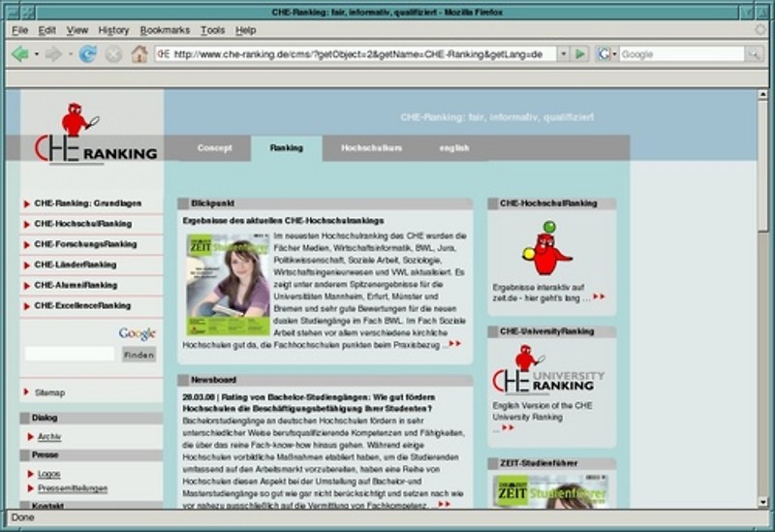Click the Finden search button
Screen dimensions: 775x532
point(139,355)
